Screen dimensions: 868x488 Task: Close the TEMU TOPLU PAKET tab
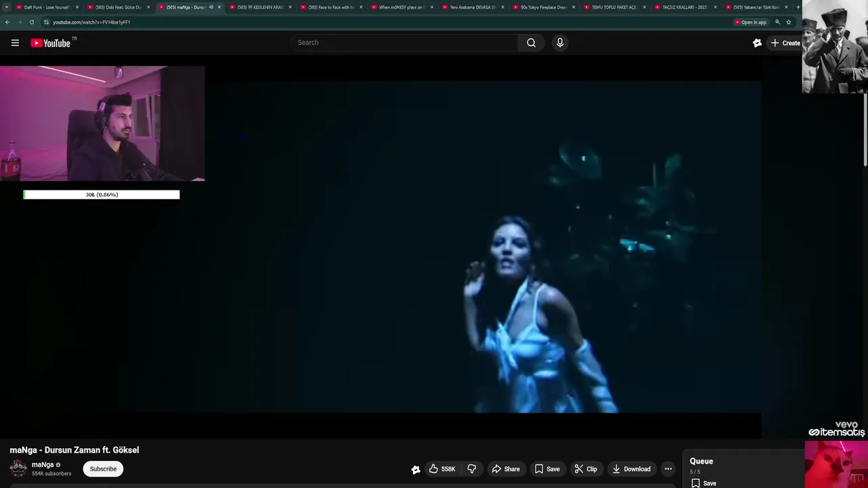pos(644,7)
